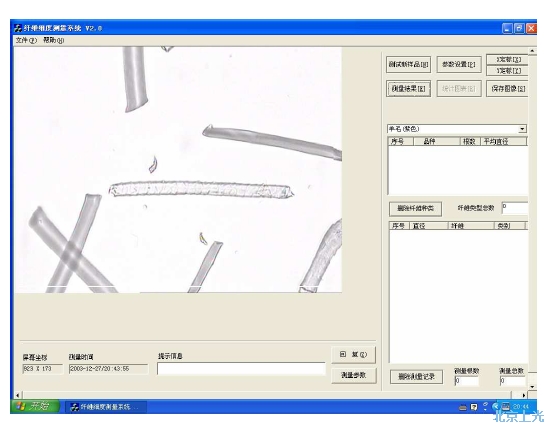Click the Windows 开始 Start button

pyautogui.click(x=35, y=406)
